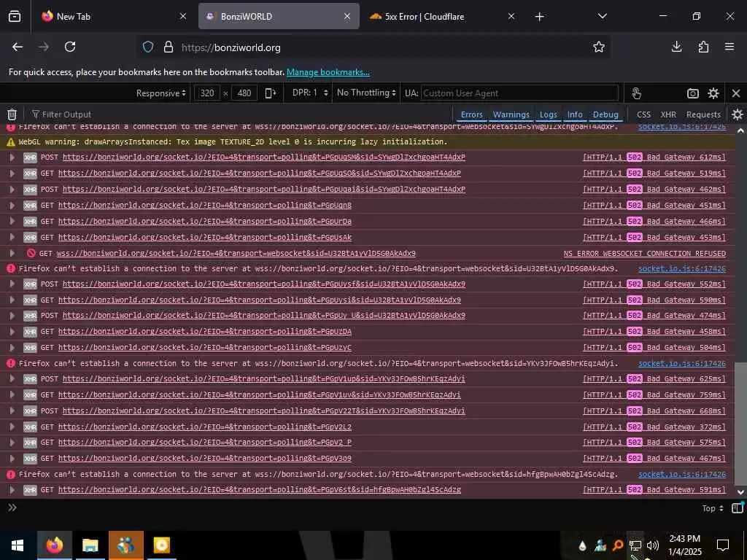Open the notifications action center

pos(723,545)
